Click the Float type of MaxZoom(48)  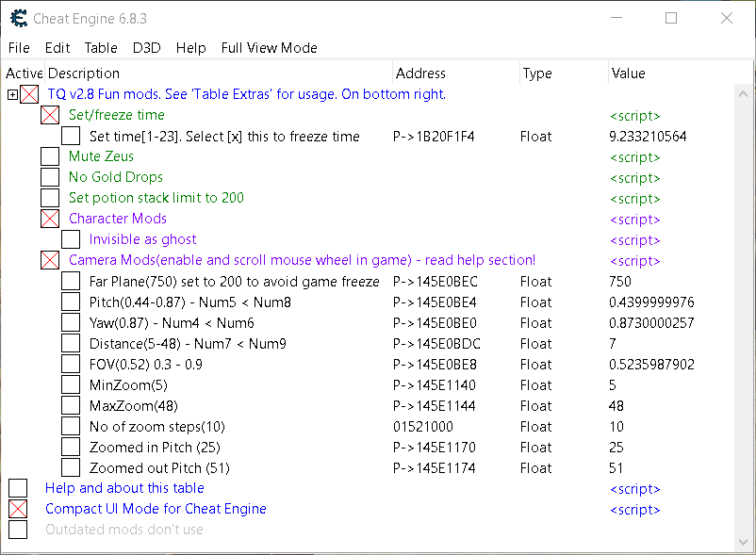[x=535, y=406]
